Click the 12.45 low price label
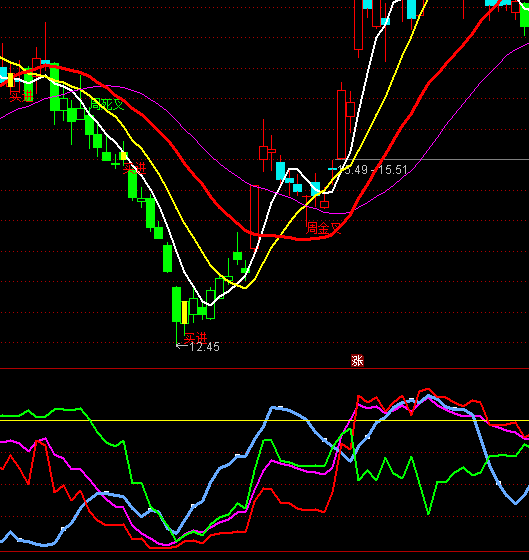 204,347
